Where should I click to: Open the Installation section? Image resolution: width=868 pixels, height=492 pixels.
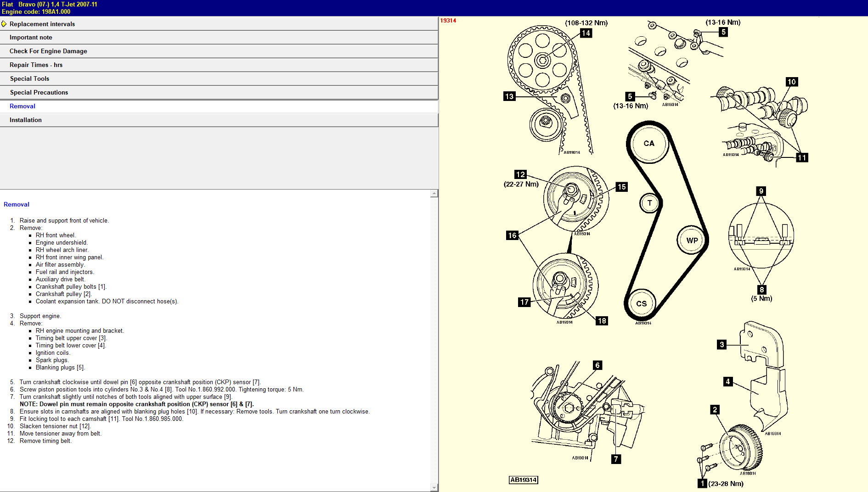point(219,120)
